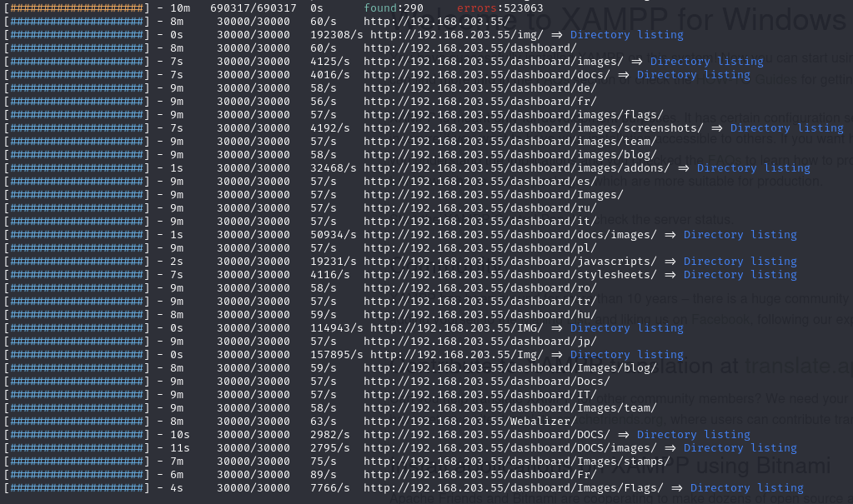
Task: Click Directory listing beside dashboard/docs/images/ lowercase
Action: pos(740,235)
